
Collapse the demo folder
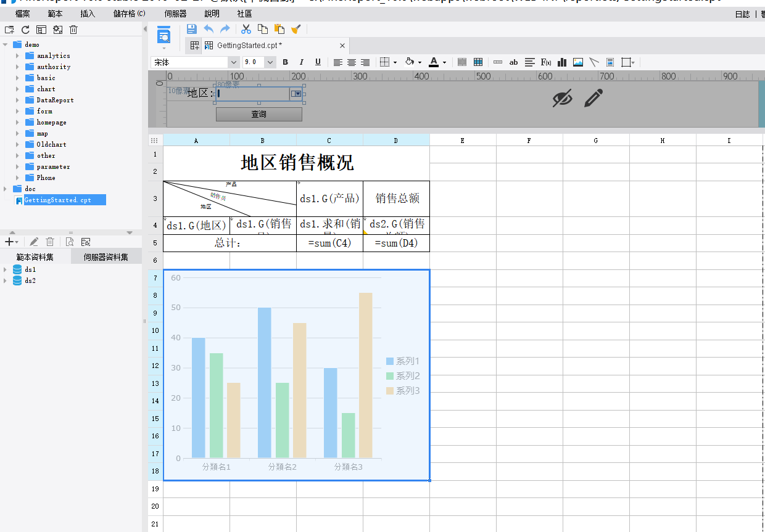pos(6,44)
